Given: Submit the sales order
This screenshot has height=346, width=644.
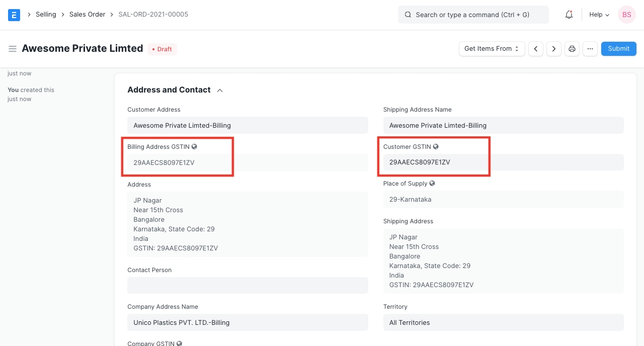Looking at the screenshot, I should pos(618,49).
